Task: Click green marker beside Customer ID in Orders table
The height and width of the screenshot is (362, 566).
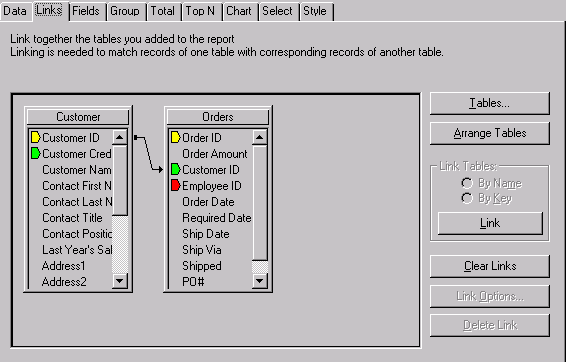Action: point(175,169)
